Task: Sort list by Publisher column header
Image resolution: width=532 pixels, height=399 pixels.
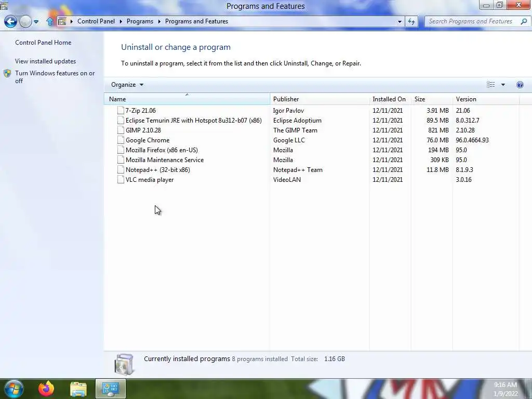Action: point(320,99)
